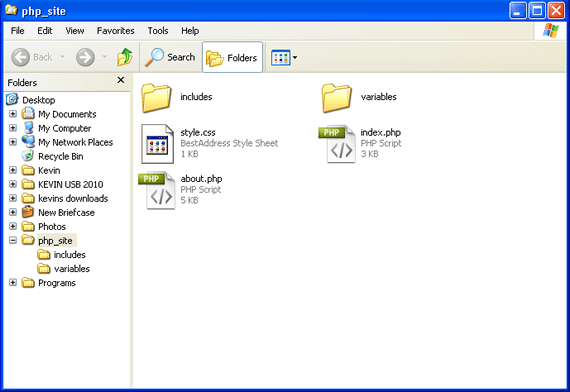Click includes folder label in file pane
Image resolution: width=570 pixels, height=392 pixels.
point(196,97)
